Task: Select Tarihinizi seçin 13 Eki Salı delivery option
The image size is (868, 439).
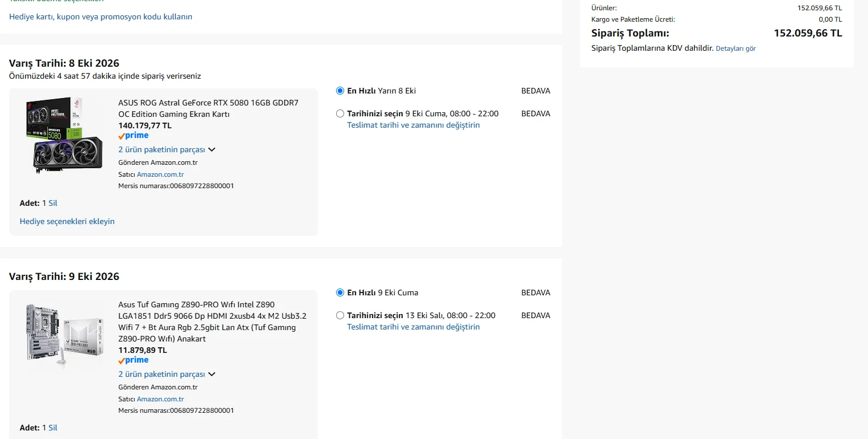Action: [x=340, y=315]
